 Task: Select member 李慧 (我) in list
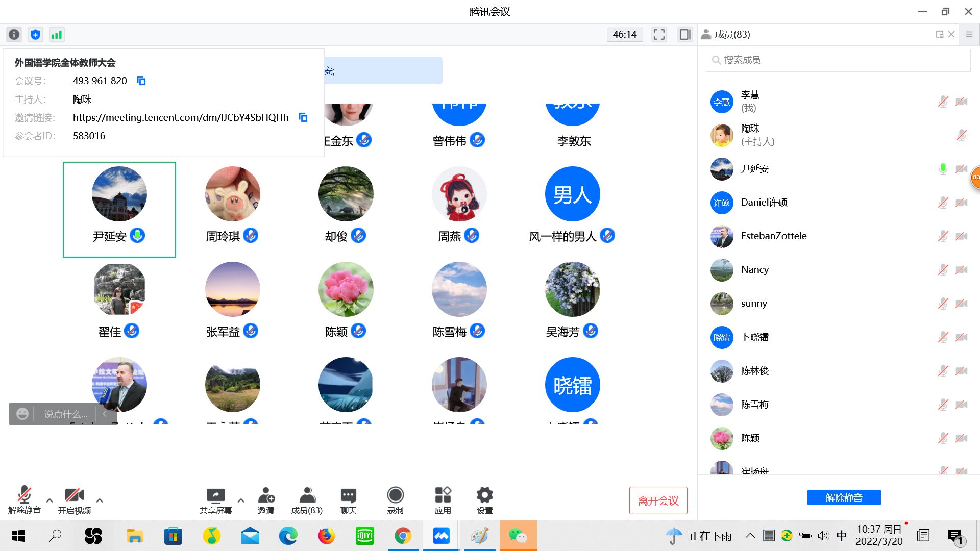click(x=838, y=102)
